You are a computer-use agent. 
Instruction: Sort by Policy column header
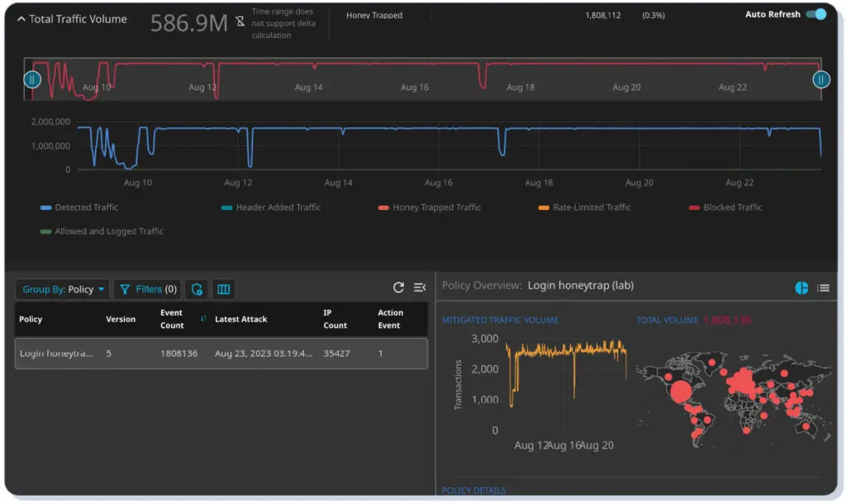31,319
